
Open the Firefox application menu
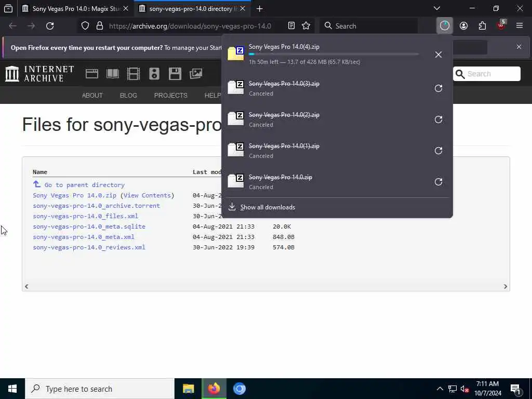520,26
